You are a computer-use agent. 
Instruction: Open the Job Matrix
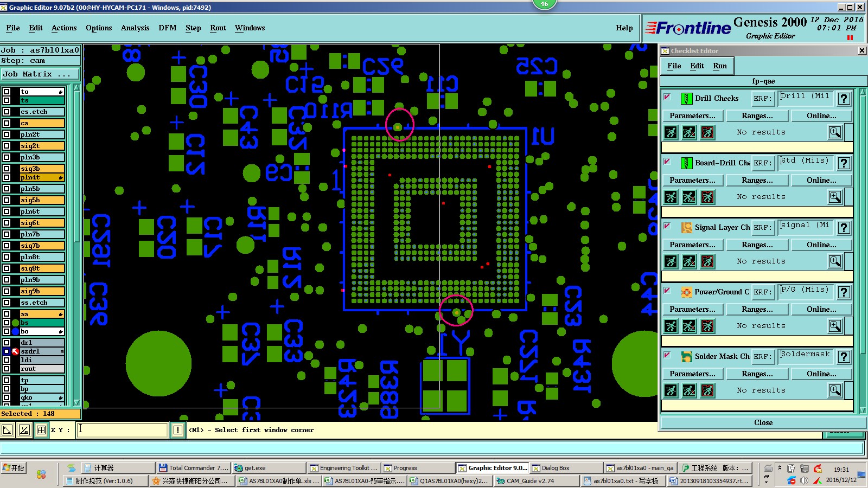(40, 74)
